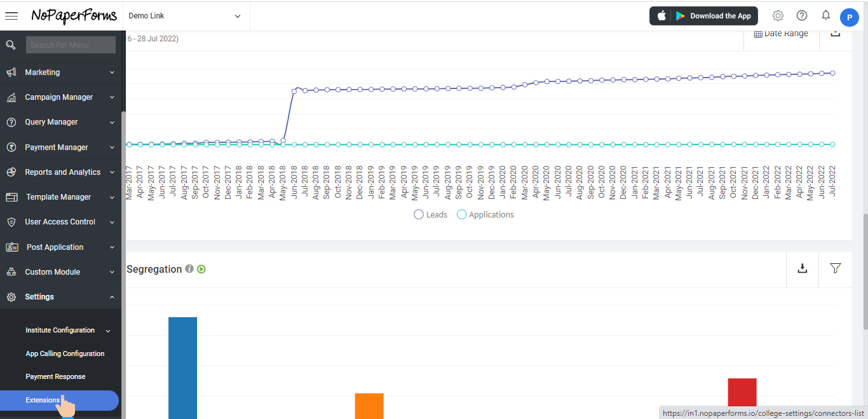Screen dimensions: 868x419
Task: Open the user profile avatar P
Action: click(x=849, y=17)
